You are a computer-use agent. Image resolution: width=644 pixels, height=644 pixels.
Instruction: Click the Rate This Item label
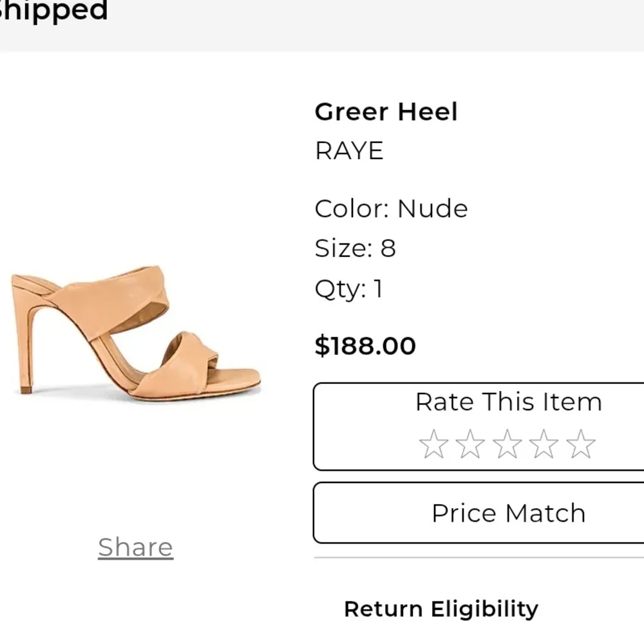(x=508, y=402)
